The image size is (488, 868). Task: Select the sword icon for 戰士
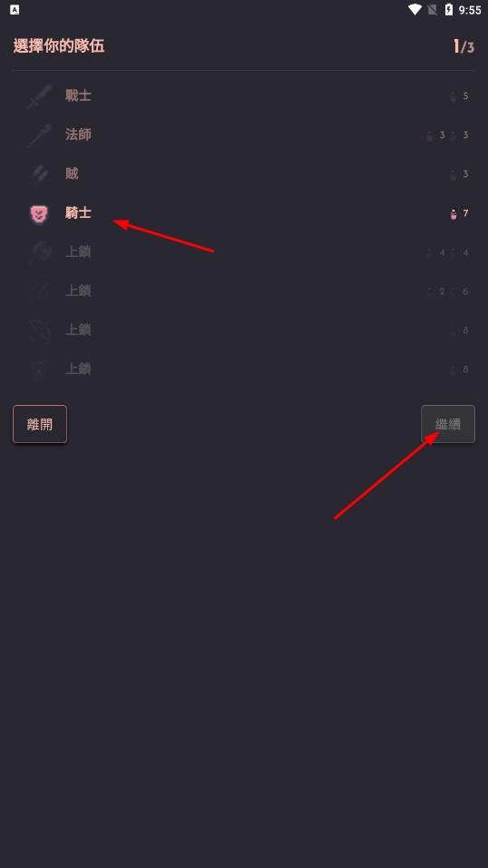39,96
